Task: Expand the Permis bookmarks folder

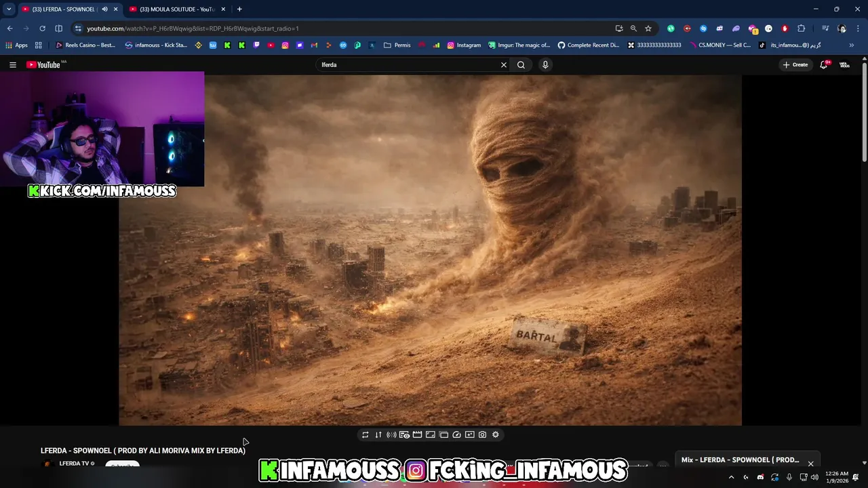Action: tap(397, 45)
